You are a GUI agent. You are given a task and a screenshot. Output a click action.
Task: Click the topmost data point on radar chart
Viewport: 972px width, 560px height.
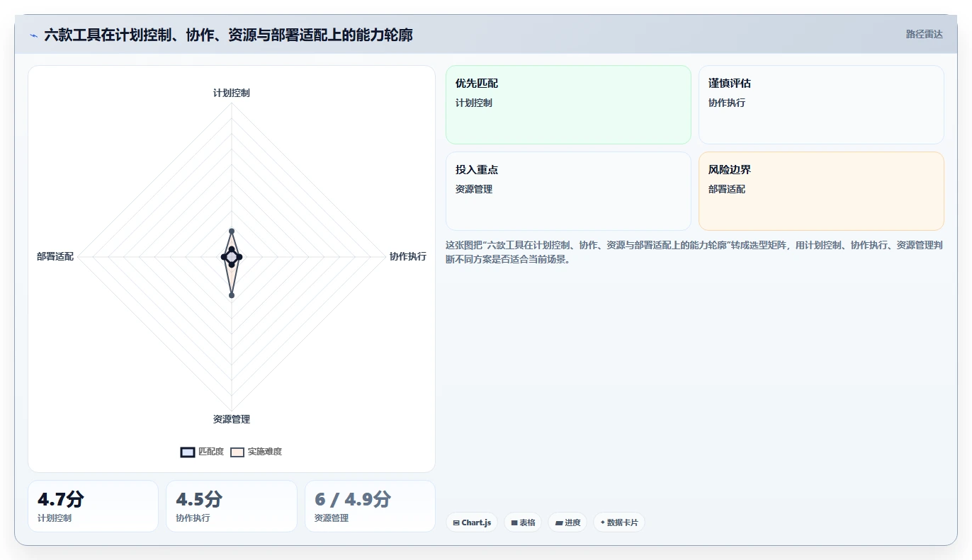click(232, 231)
